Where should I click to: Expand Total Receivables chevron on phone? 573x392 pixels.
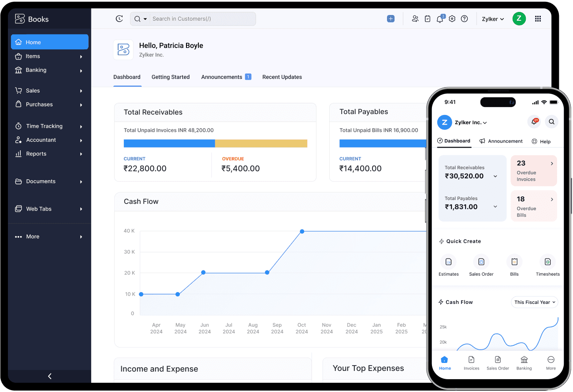coord(495,176)
